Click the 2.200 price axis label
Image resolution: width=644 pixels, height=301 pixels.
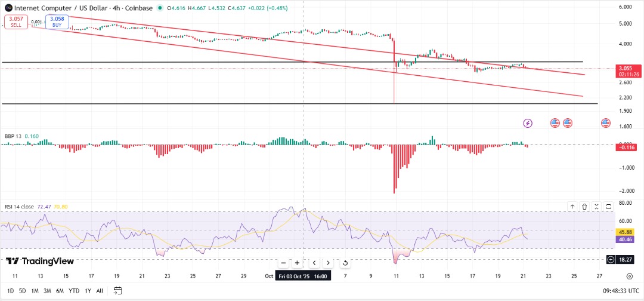(625, 97)
